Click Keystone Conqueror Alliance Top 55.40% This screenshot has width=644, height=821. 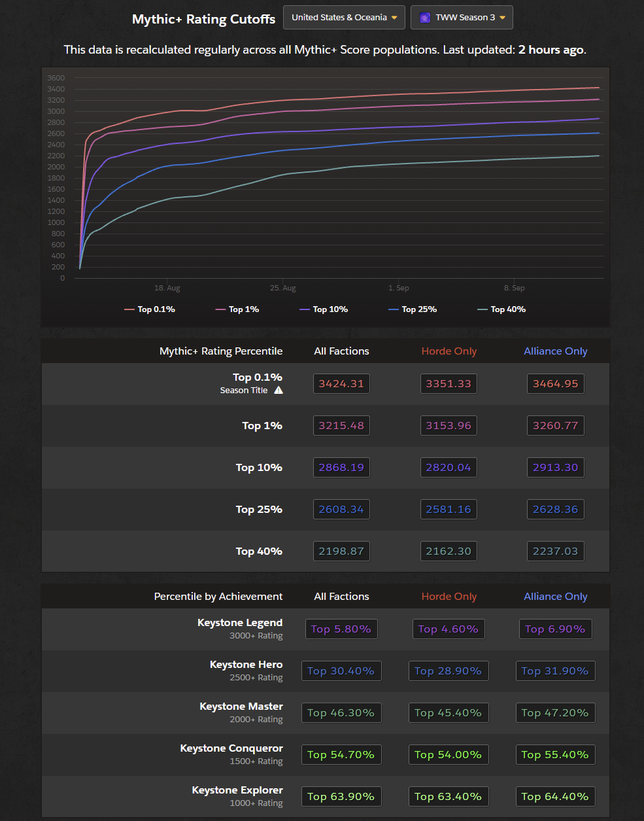point(556,755)
